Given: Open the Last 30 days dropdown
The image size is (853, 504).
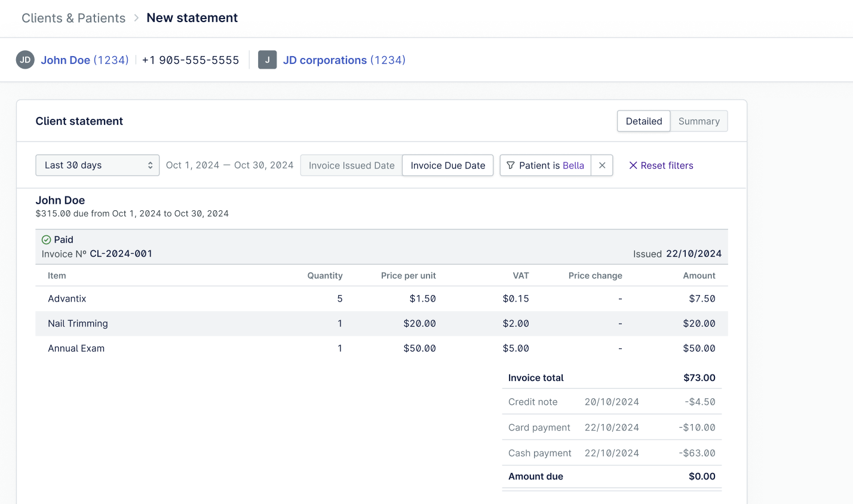Looking at the screenshot, I should pyautogui.click(x=97, y=165).
